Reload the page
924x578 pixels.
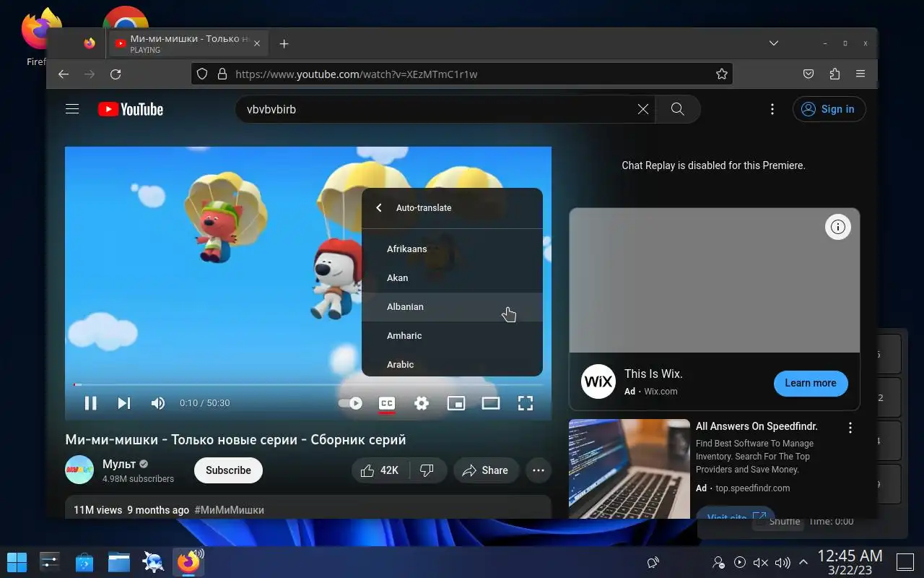[115, 74]
